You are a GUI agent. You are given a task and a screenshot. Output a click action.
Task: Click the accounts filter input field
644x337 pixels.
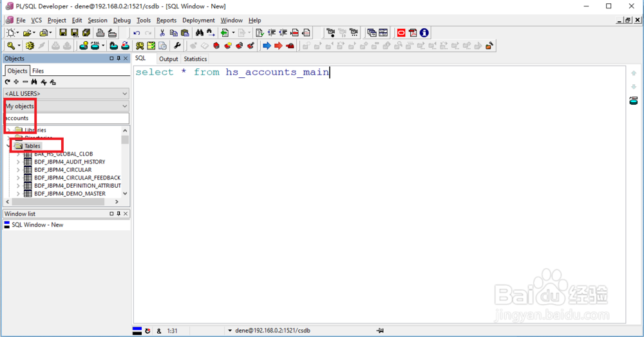tap(66, 118)
